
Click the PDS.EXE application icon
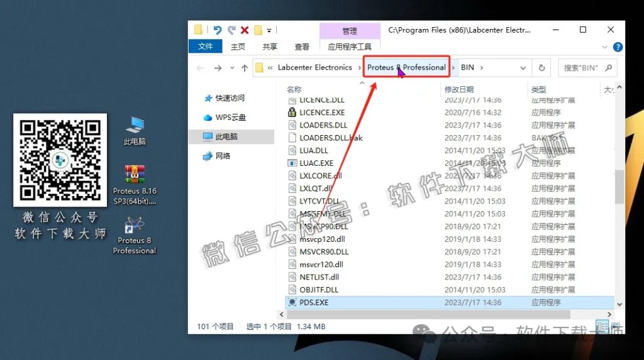(x=292, y=303)
